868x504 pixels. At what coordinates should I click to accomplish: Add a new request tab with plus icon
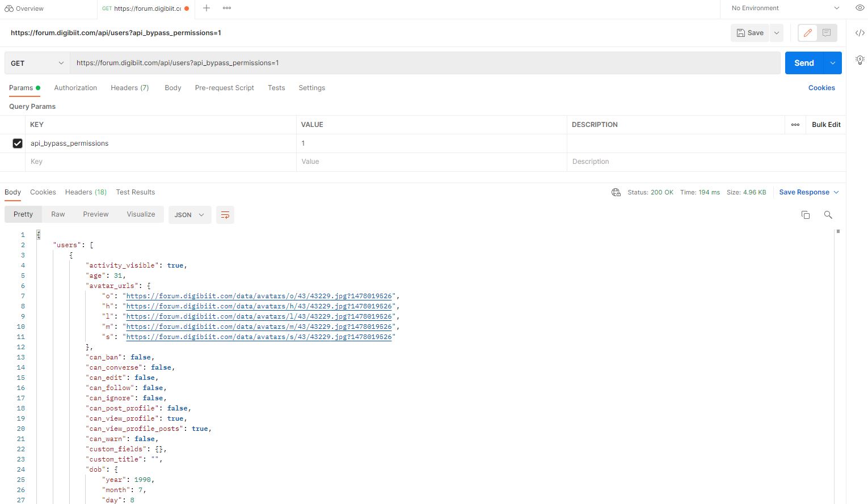coord(207,8)
